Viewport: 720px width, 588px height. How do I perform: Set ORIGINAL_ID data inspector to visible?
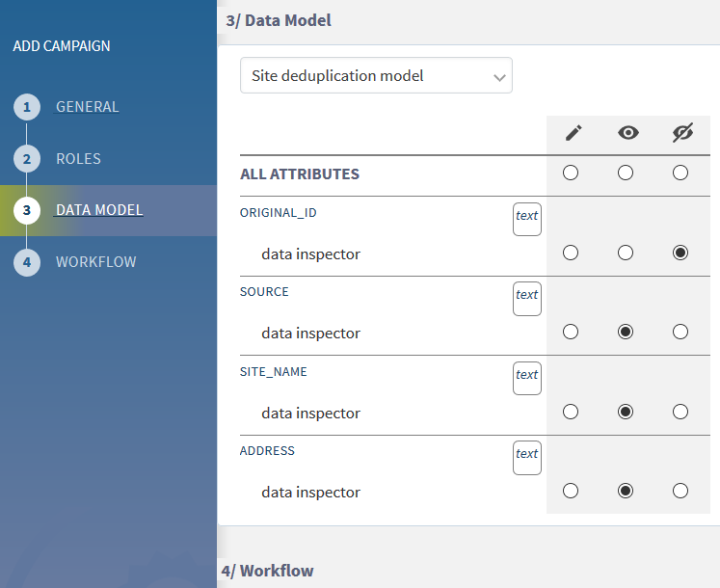[626, 254]
